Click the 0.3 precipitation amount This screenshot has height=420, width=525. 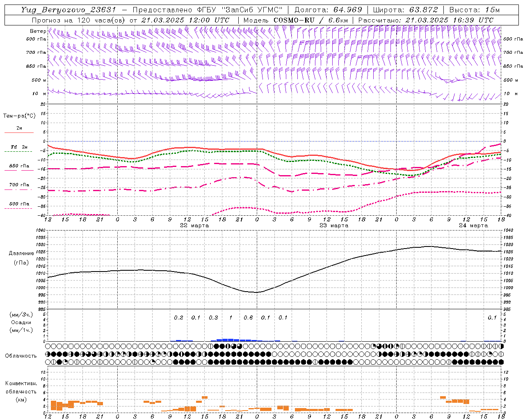point(213,318)
